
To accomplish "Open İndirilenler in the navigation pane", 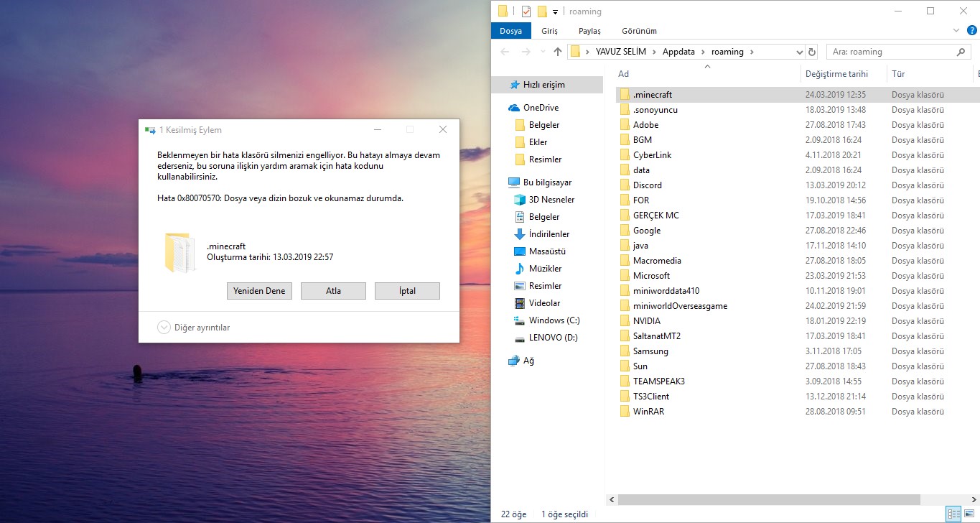I will click(549, 234).
